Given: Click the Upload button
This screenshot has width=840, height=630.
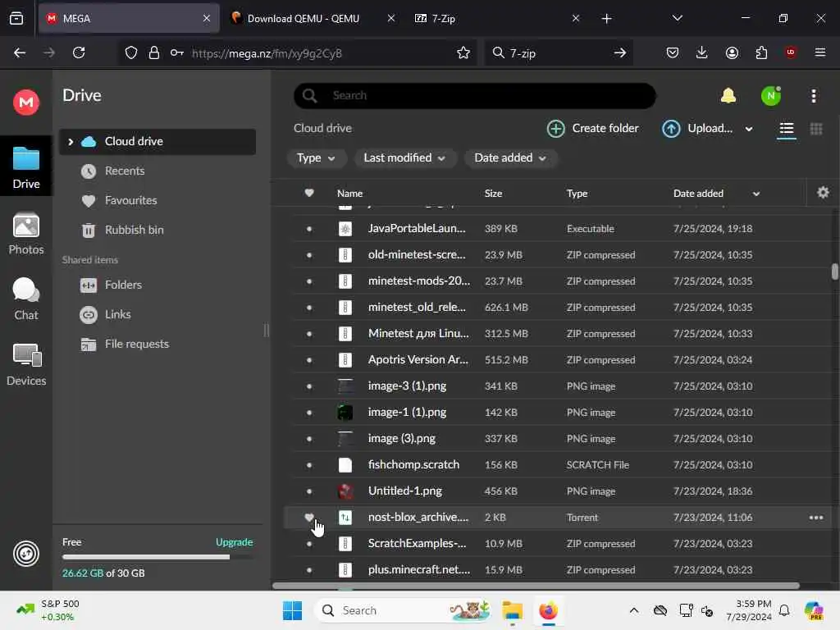Looking at the screenshot, I should click(x=697, y=129).
